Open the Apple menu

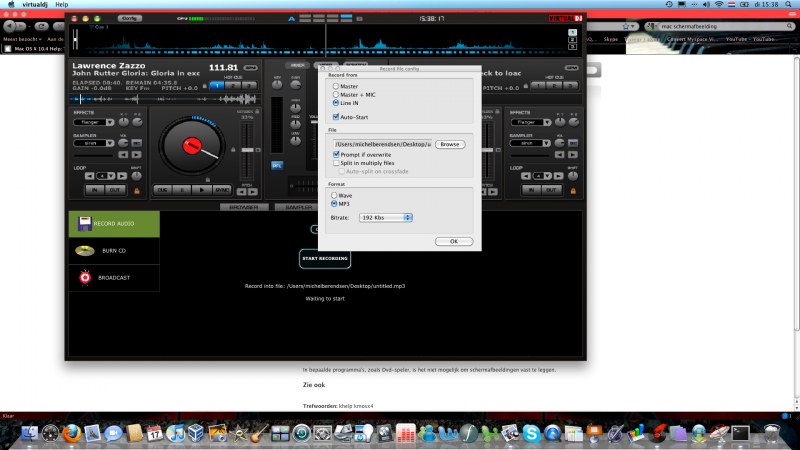10,5
